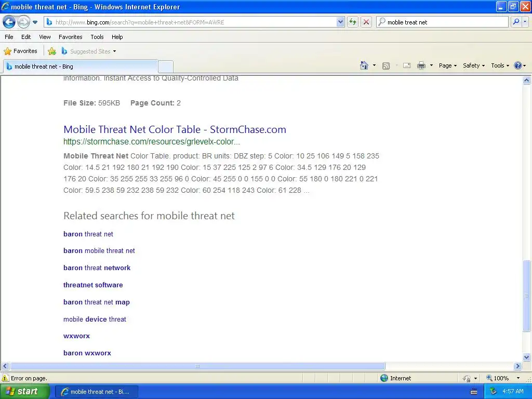Click the Print icon
Viewport: 532px width, 399px height.
tap(421, 65)
